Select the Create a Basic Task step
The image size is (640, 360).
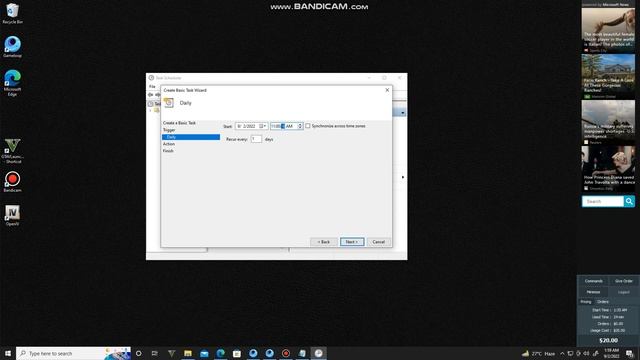tap(179, 123)
